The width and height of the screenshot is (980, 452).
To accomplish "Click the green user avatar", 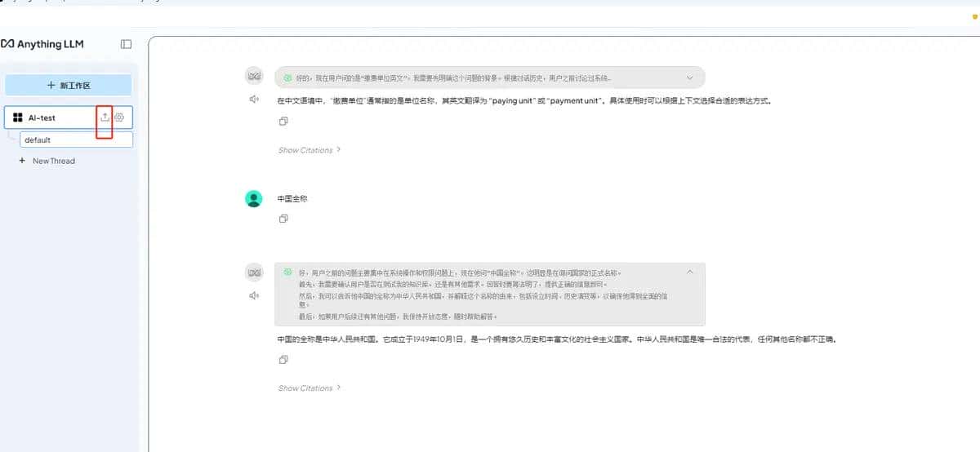I will pyautogui.click(x=254, y=199).
